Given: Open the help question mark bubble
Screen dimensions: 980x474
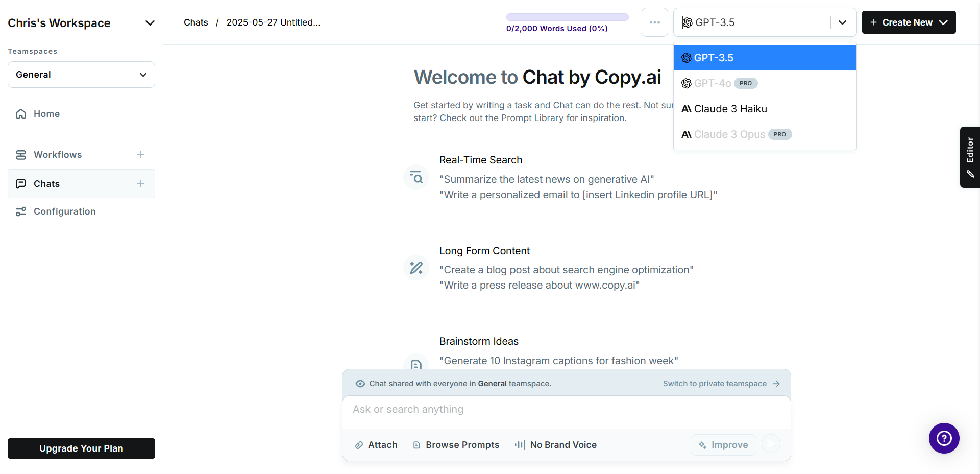Looking at the screenshot, I should (x=944, y=438).
